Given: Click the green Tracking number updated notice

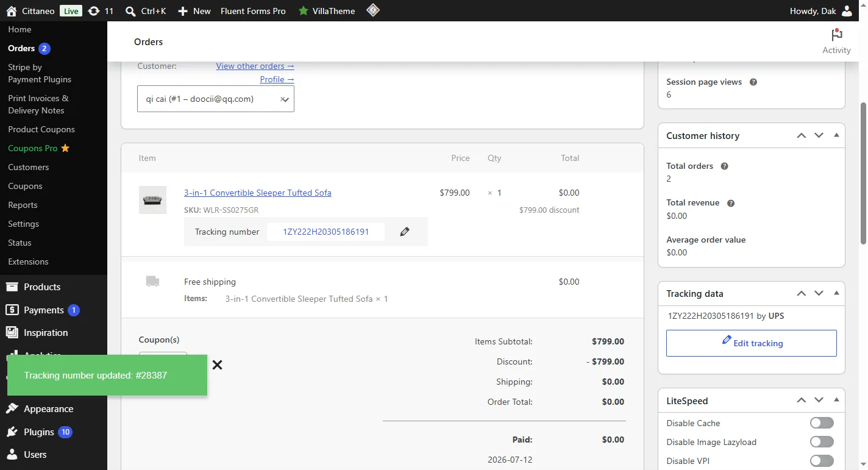Looking at the screenshot, I should click(107, 376).
